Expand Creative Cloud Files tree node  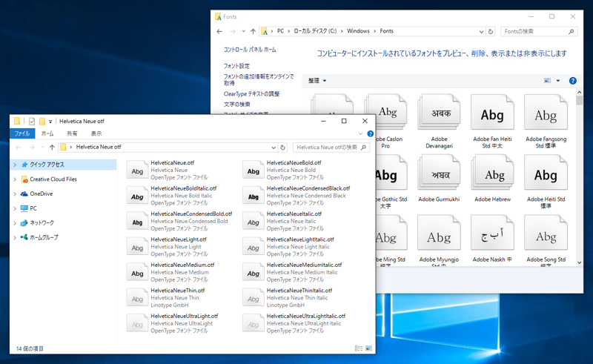15,179
